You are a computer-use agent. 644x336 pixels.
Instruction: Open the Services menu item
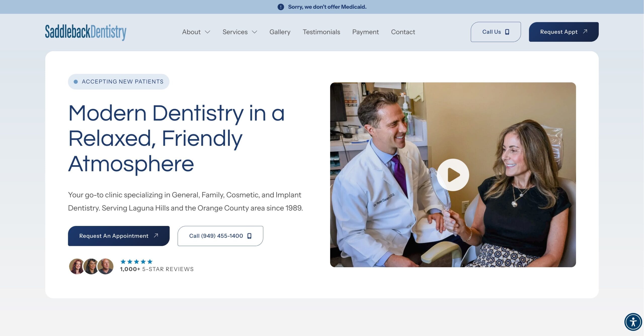click(235, 32)
